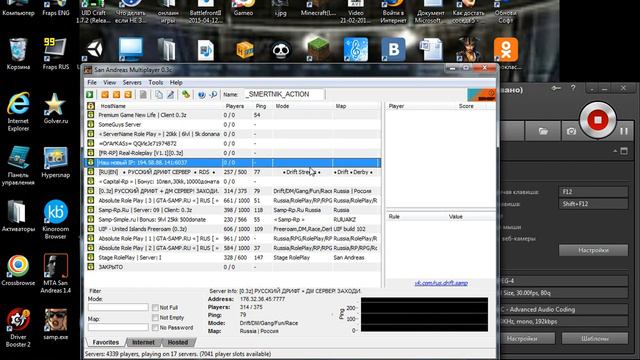Click the key icon in Bandicam title bar

(x=556, y=88)
